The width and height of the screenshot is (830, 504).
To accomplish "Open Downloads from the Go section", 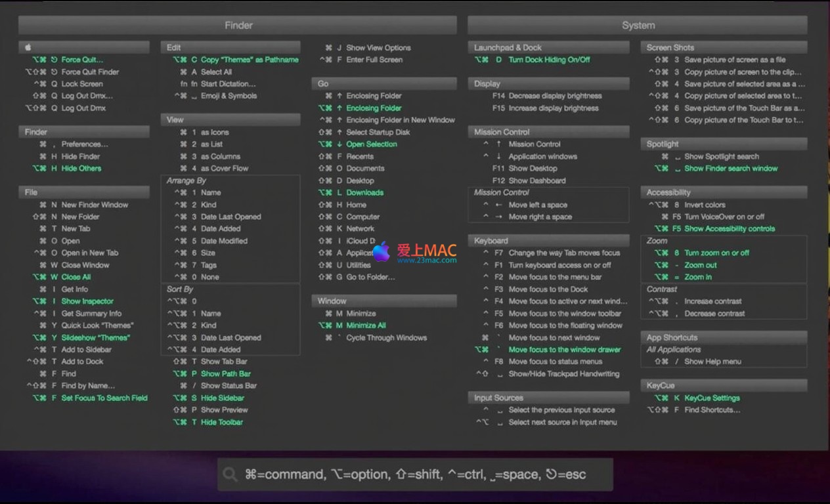I will (x=364, y=193).
